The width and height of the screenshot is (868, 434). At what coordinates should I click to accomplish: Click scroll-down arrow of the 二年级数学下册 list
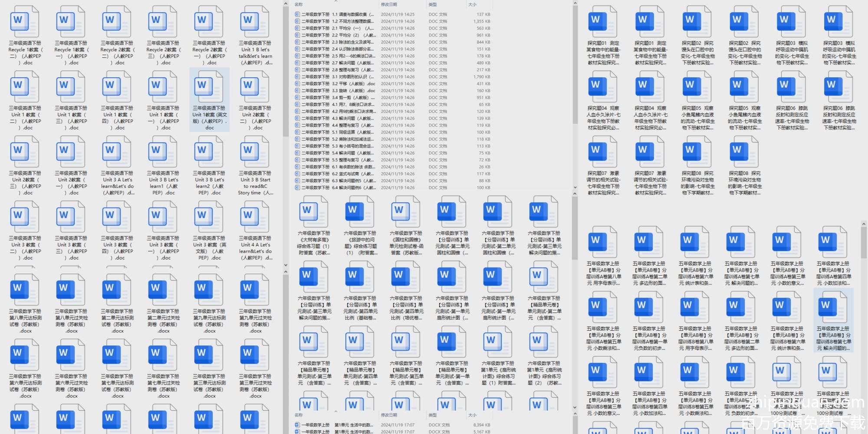[575, 187]
